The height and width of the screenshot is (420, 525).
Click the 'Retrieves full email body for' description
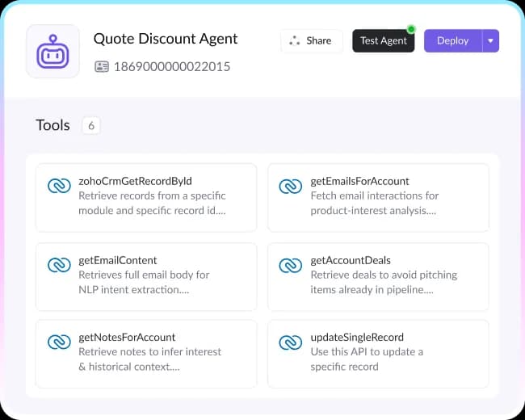(x=144, y=275)
